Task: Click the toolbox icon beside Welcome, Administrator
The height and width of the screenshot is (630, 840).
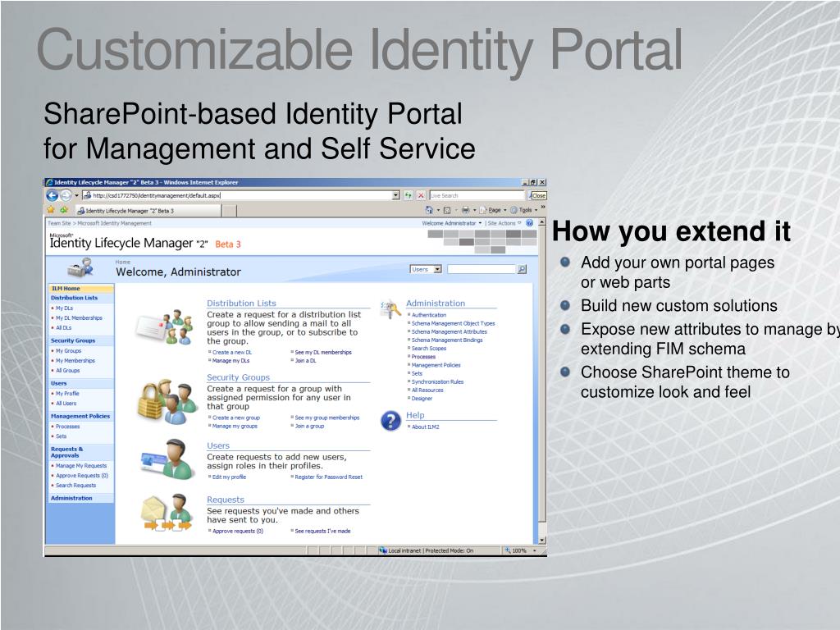Action: click(x=80, y=267)
